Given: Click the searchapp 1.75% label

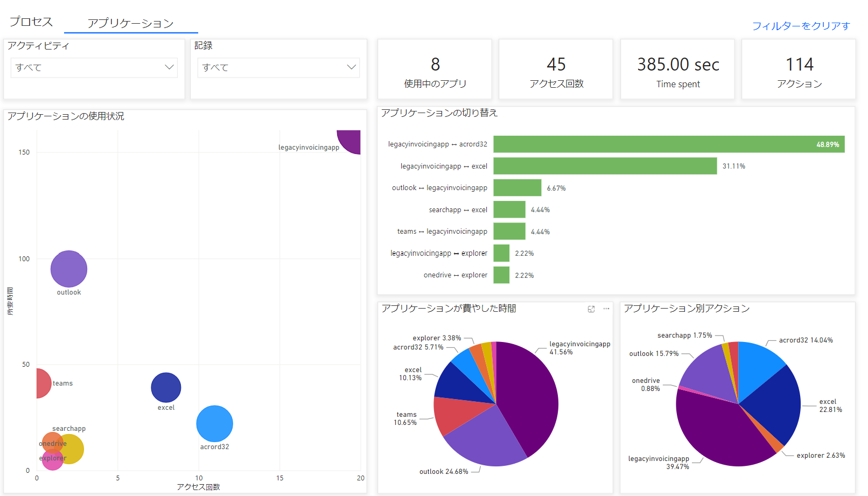Looking at the screenshot, I should [x=684, y=336].
